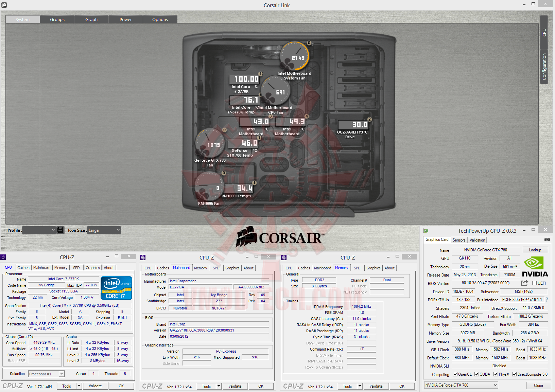Click the Corsair Link title bar app icon
Screen dimensions: 555x392
click(x=4, y=5)
